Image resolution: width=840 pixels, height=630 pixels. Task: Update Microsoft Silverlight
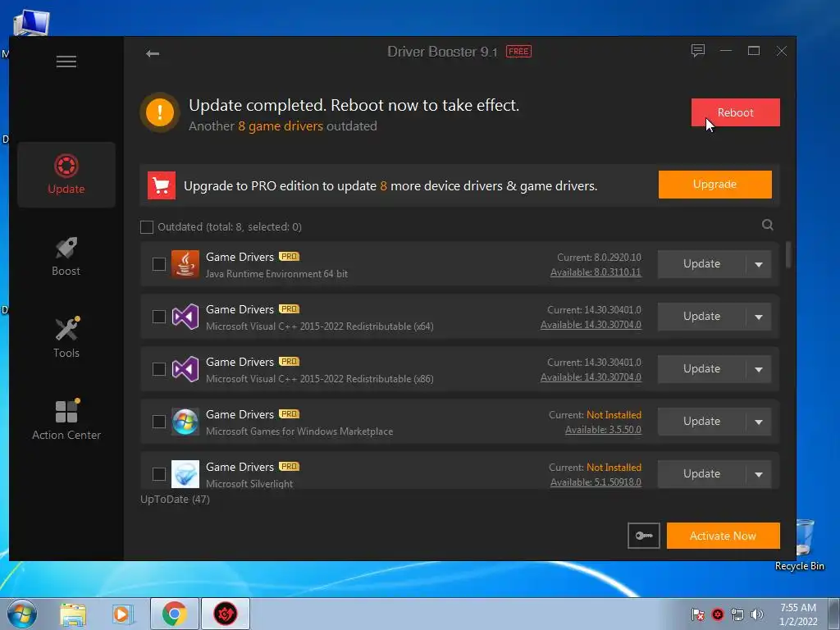pyautogui.click(x=702, y=474)
